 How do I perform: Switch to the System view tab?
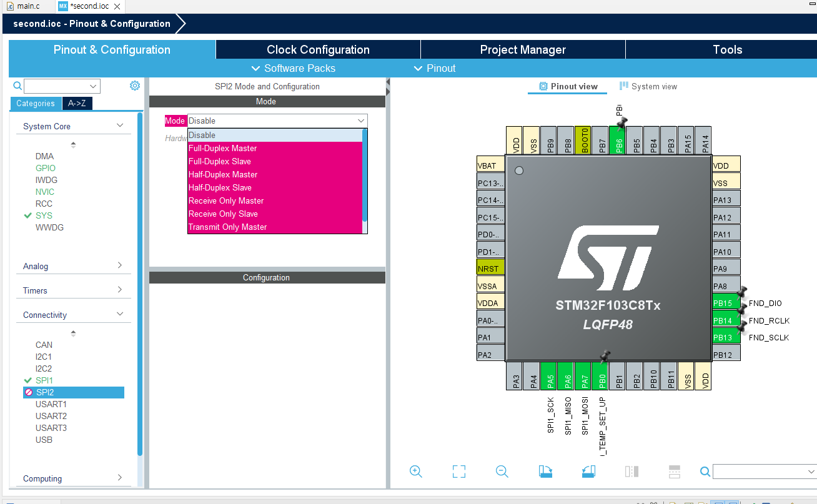(648, 86)
